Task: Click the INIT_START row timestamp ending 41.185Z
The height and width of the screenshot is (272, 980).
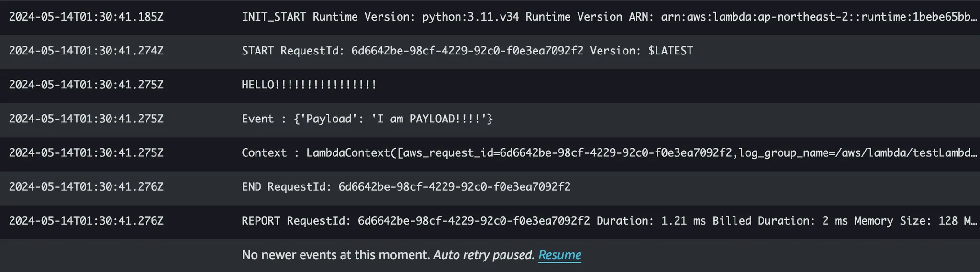Action: [x=86, y=17]
